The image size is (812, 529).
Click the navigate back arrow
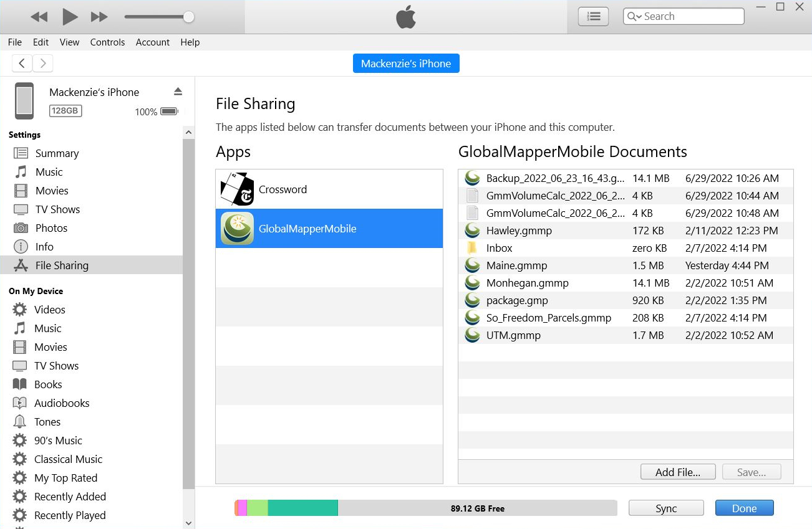22,63
